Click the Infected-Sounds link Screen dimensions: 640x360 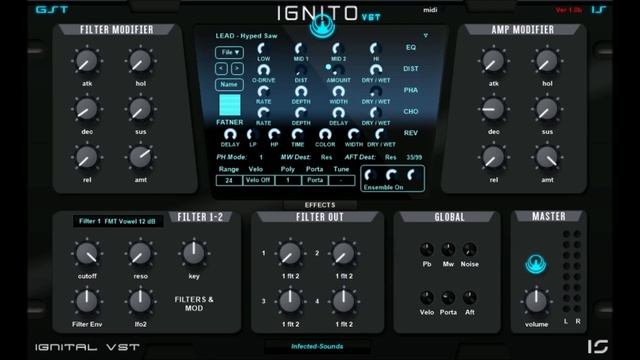(317, 347)
